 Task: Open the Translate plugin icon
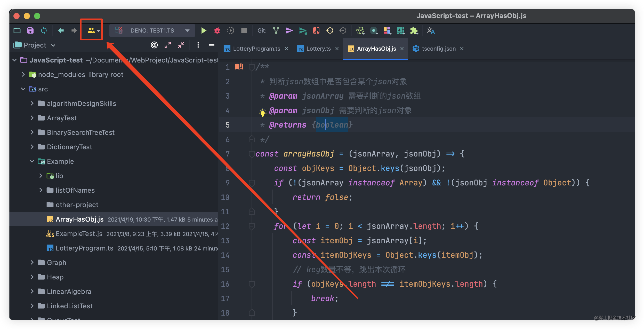[430, 31]
